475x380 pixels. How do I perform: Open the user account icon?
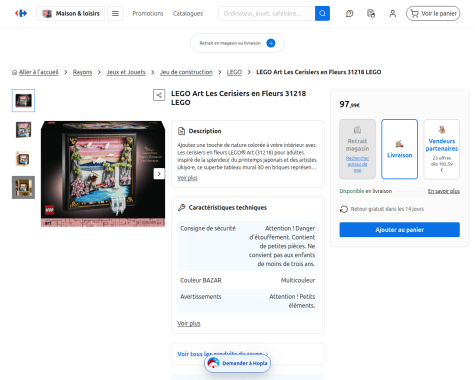[x=393, y=13]
